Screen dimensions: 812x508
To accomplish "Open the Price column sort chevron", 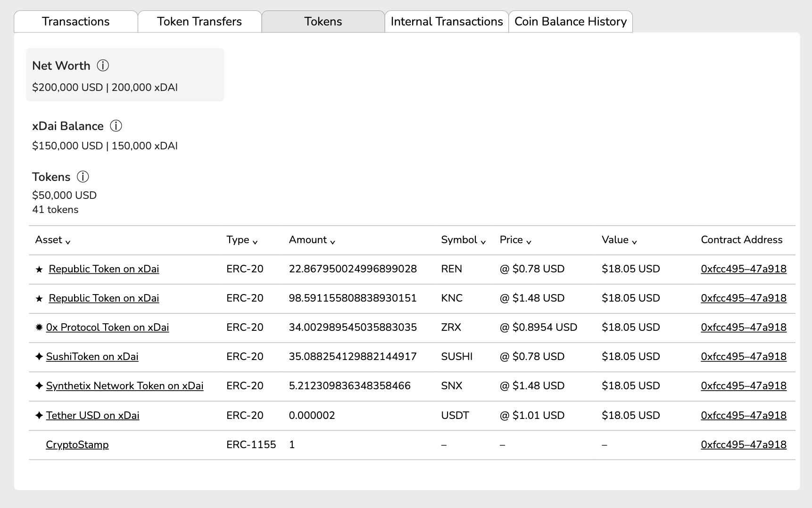I will [529, 242].
